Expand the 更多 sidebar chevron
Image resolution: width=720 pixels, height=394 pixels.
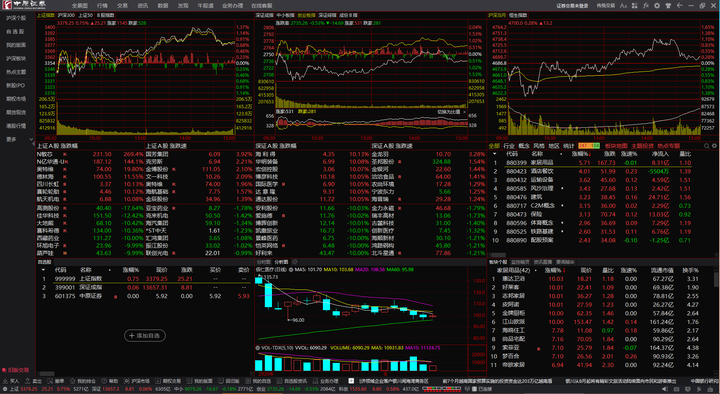coord(31,139)
